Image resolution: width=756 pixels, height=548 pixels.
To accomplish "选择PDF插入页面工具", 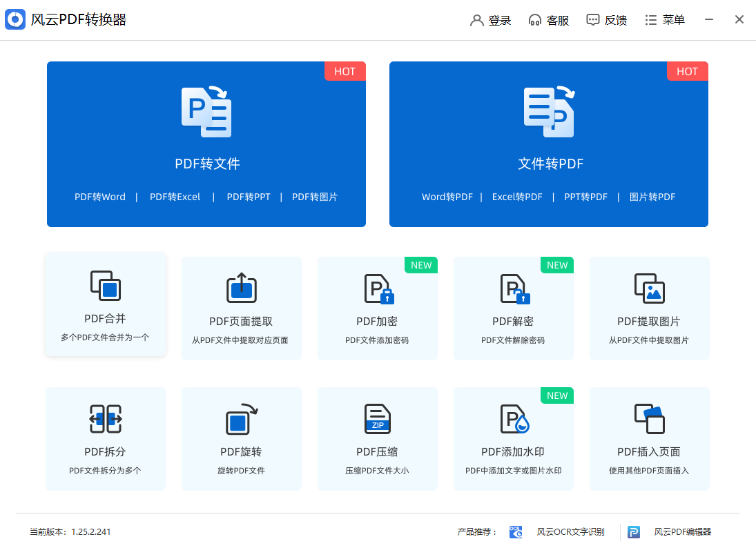I will coord(649,438).
